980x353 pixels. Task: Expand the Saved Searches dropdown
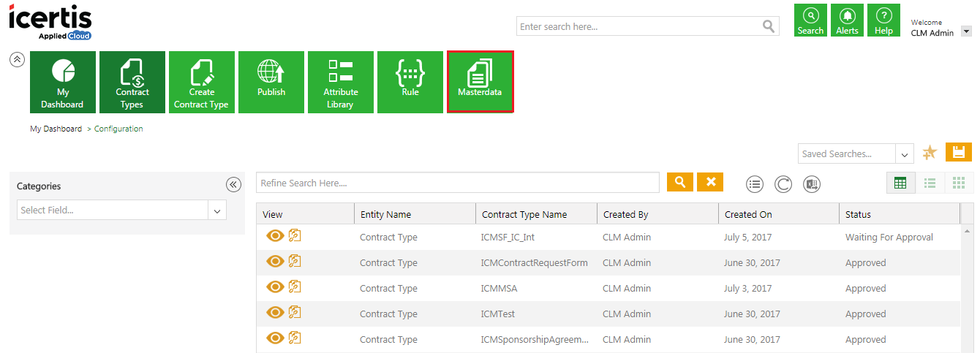pos(905,154)
